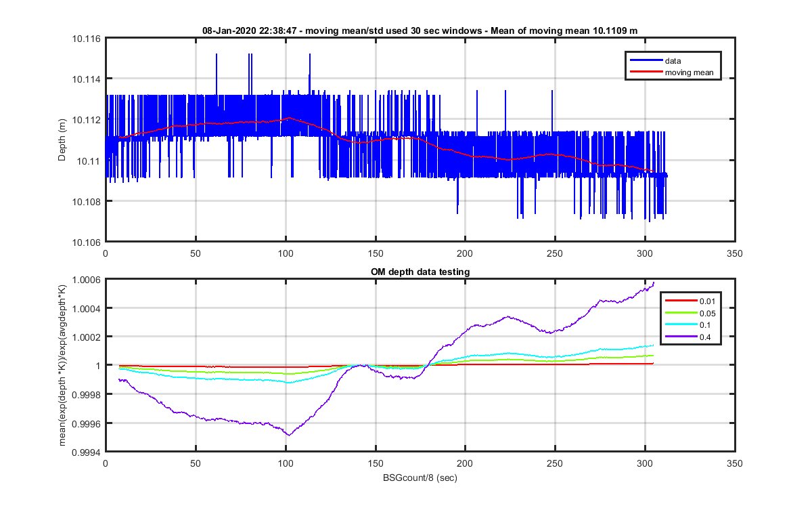812x508 pixels.
Task: Click the 'Depth (m)' y-axis label
Action: (62, 140)
